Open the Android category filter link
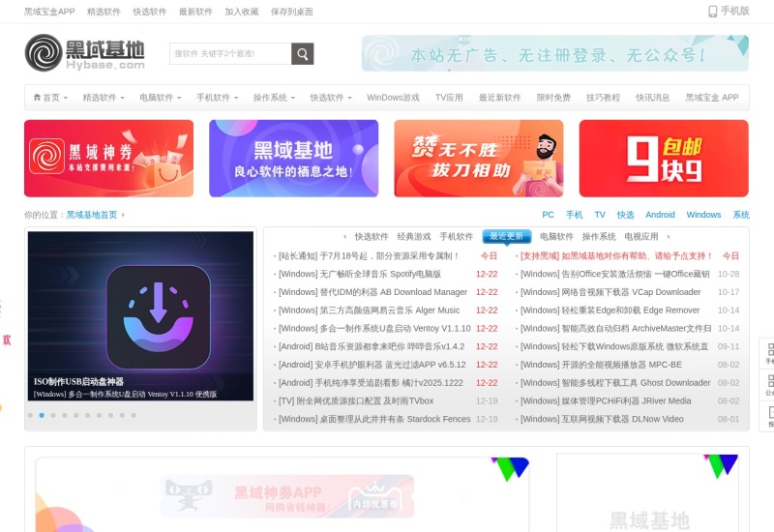 coord(660,215)
